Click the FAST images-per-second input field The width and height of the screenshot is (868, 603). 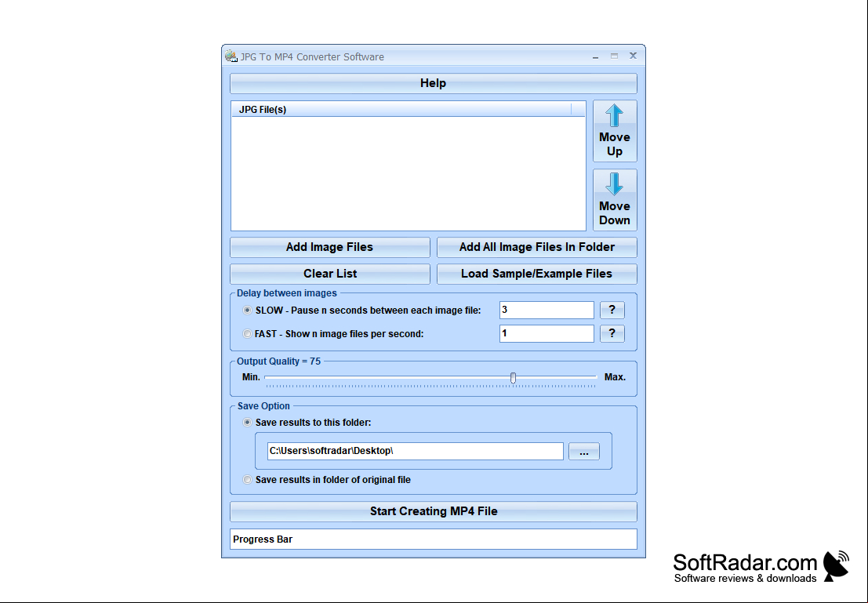point(547,333)
